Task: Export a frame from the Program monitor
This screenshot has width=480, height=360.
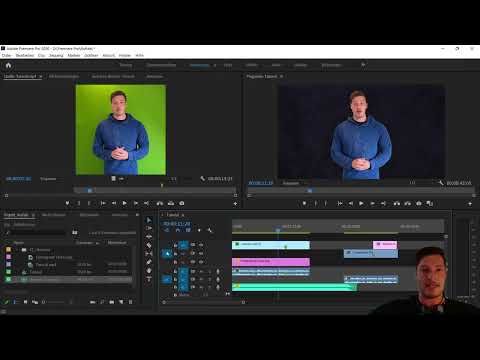Action: pyautogui.click(x=419, y=203)
